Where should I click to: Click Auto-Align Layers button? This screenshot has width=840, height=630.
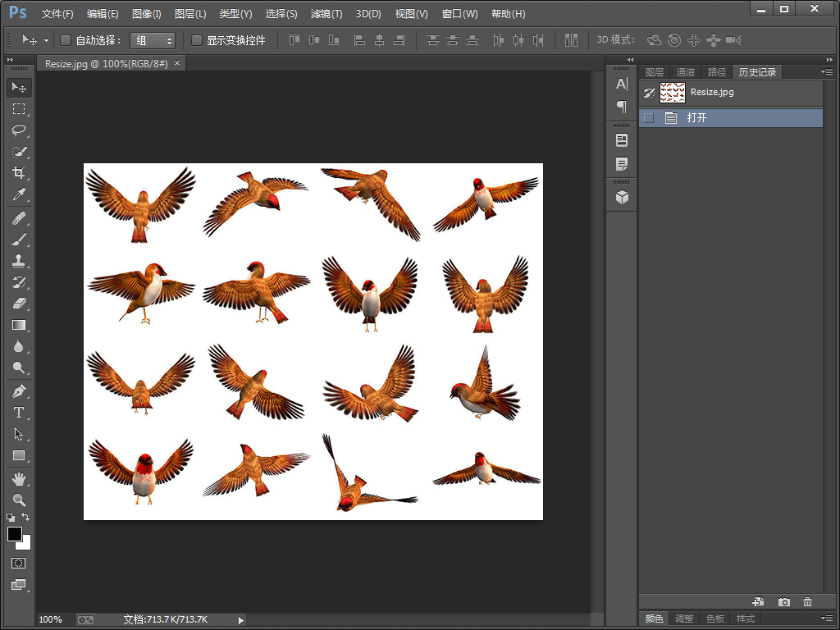(x=571, y=40)
